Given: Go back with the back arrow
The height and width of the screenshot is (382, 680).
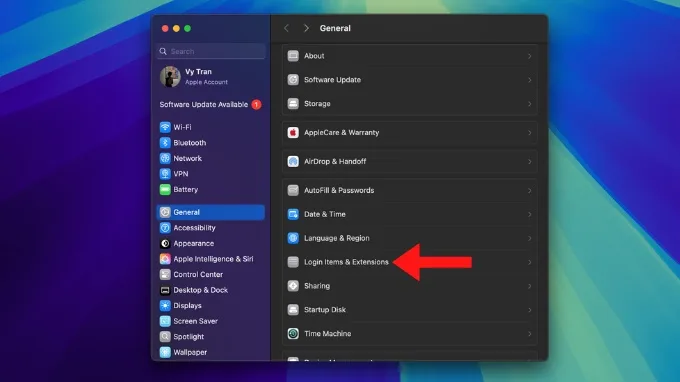Looking at the screenshot, I should pos(286,28).
